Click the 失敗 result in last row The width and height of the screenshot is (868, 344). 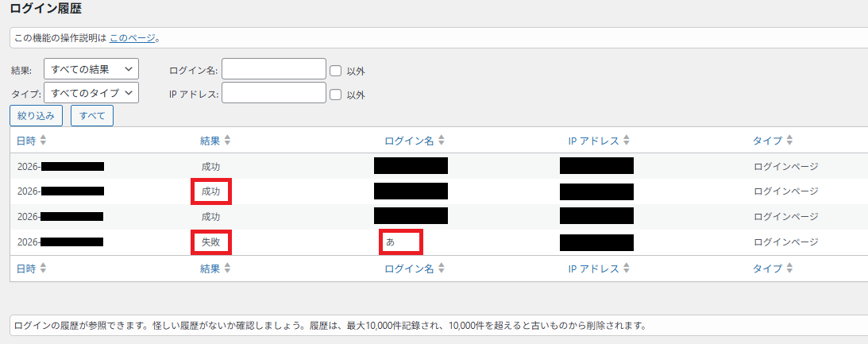click(x=210, y=242)
